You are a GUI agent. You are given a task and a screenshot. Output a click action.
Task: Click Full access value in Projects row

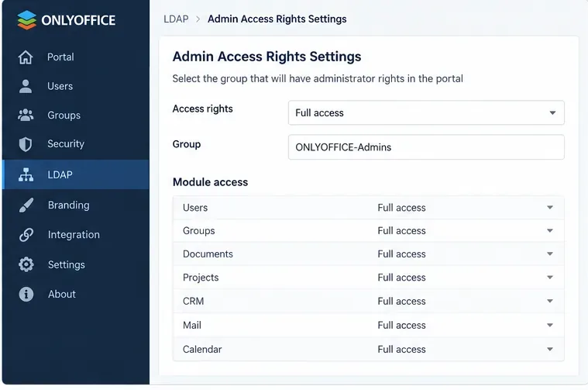point(401,278)
